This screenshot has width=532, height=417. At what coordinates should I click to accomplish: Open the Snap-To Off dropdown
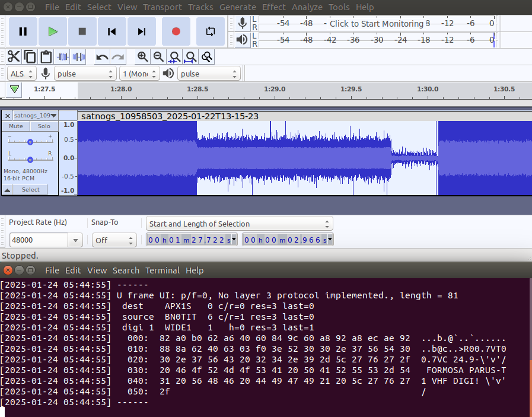[x=114, y=240]
